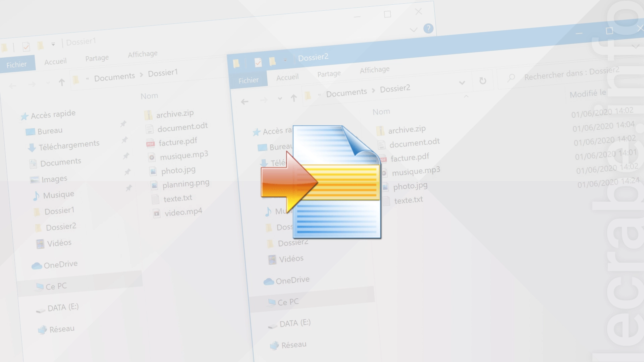Click the date 01/06/2020 14:04 in Dossier2
644x362 pixels.
(604, 127)
